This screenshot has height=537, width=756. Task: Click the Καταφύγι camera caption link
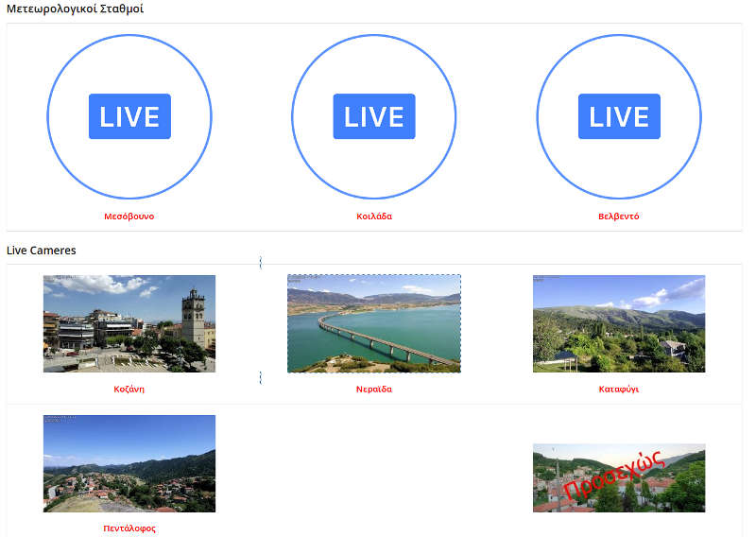619,389
